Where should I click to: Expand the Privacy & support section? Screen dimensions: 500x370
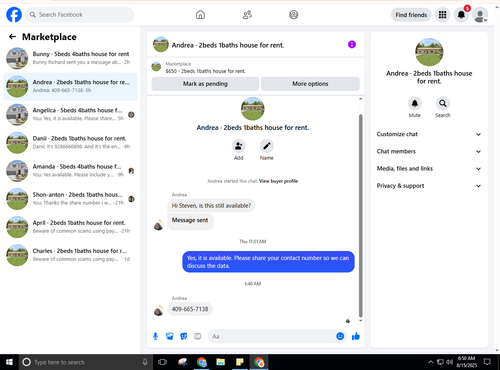(429, 186)
